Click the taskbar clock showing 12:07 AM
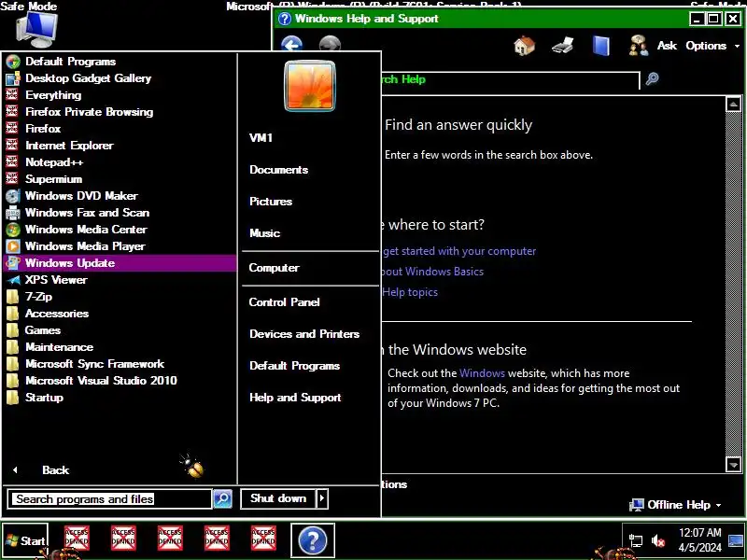Image resolution: width=747 pixels, height=560 pixels. pos(699,540)
